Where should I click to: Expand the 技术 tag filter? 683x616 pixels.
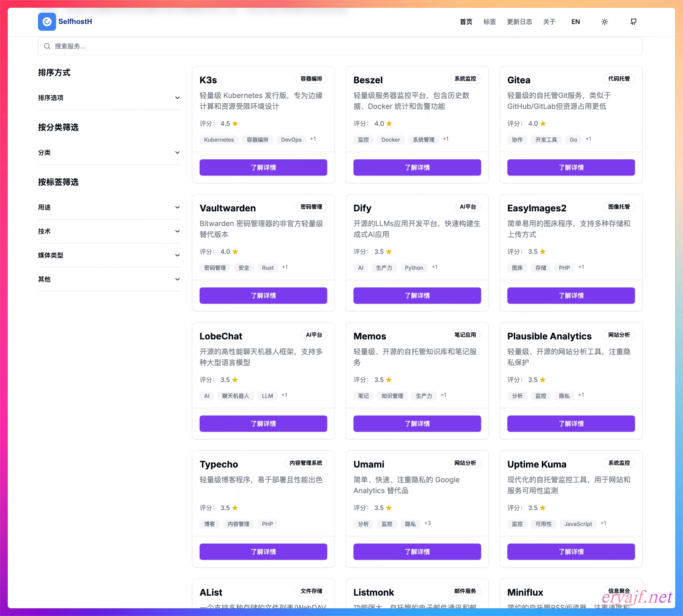(x=109, y=231)
